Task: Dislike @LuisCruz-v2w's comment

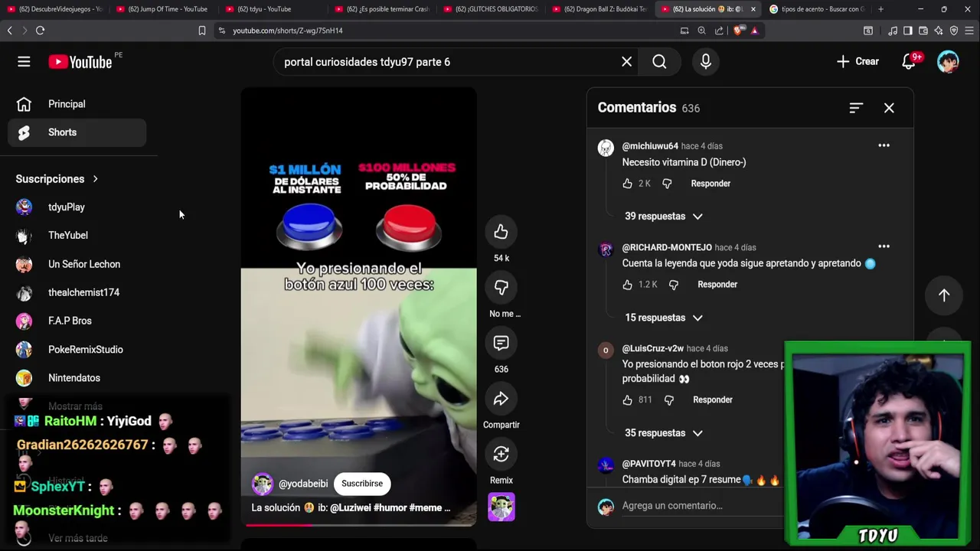Action: point(669,399)
